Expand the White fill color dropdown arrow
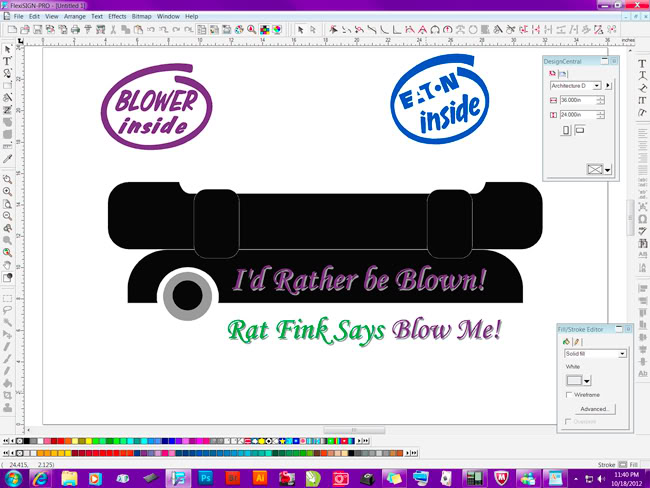 click(x=587, y=381)
